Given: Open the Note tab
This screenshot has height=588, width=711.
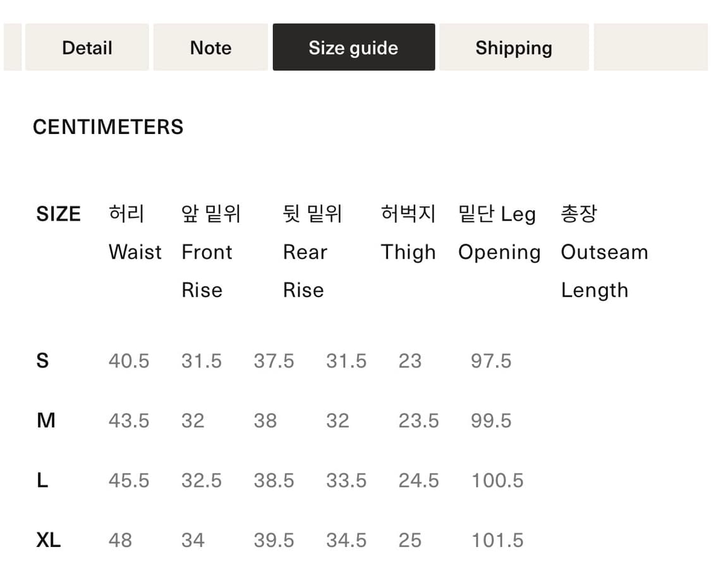Looking at the screenshot, I should (210, 47).
